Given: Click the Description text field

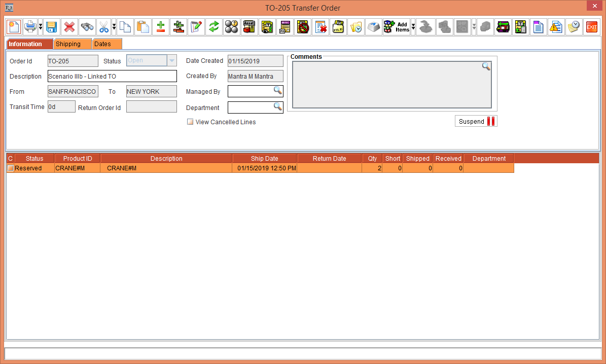Looking at the screenshot, I should [112, 77].
